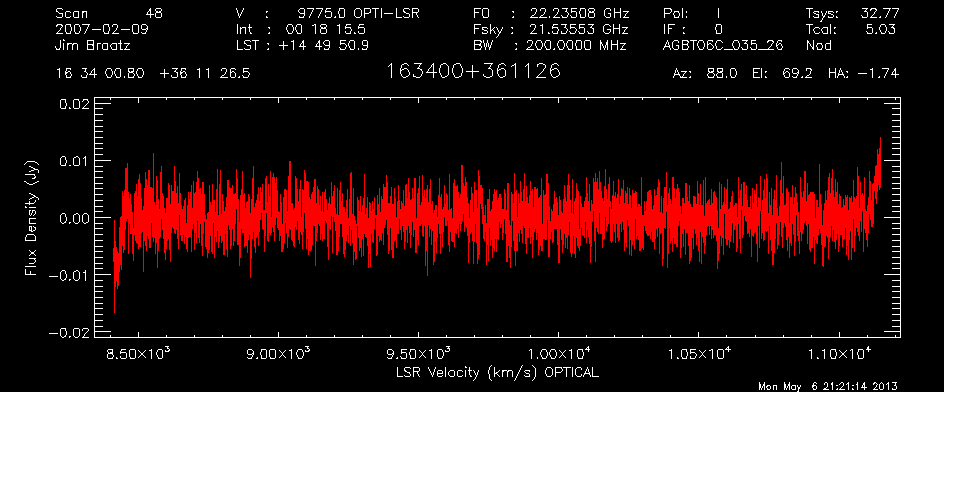Viewport: 962px width, 490px height.
Task: Click the y-axis tick label -0.01
Action: pos(69,275)
